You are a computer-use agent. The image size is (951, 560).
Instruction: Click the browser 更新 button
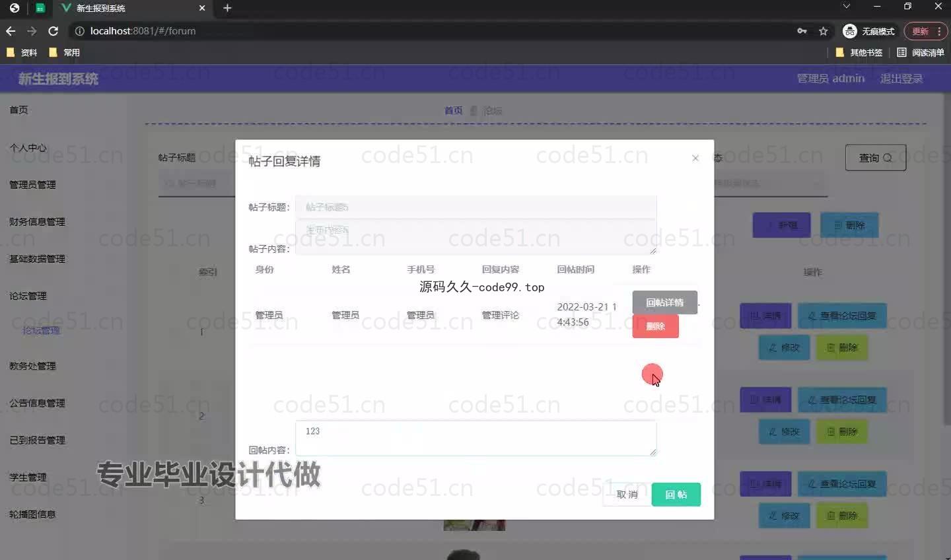pos(920,31)
